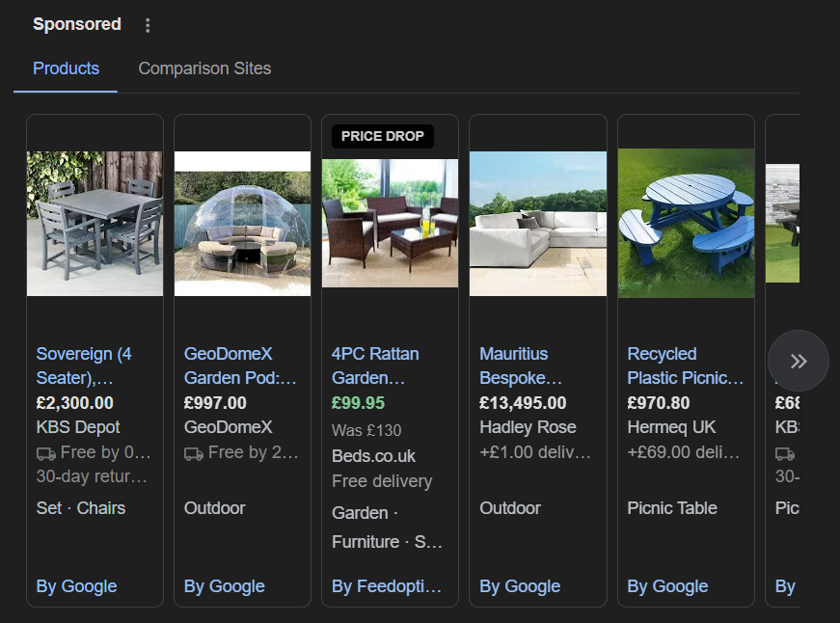Click the delivery truck icon under GeoDomeX seller
This screenshot has width=840, height=623.
tap(194, 454)
